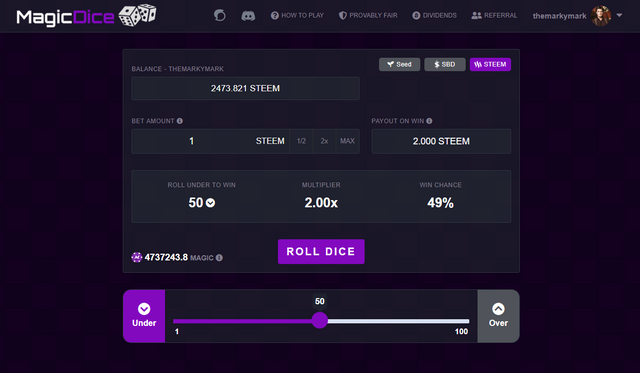The height and width of the screenshot is (373, 640).
Task: Open the Seed settings button
Action: (x=399, y=64)
